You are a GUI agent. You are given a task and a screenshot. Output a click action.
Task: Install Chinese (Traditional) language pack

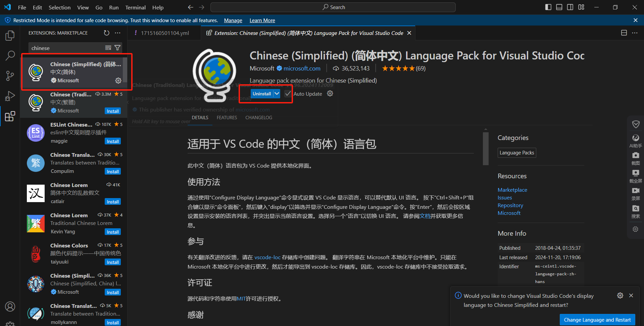113,111
